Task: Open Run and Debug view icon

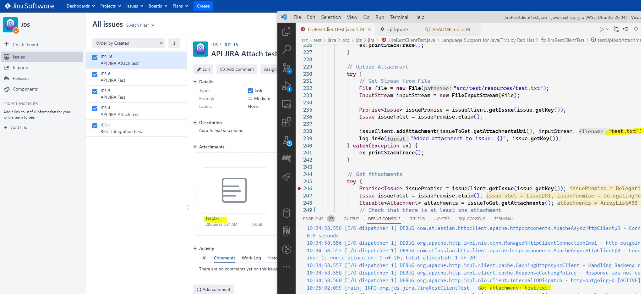Action: coord(287,86)
